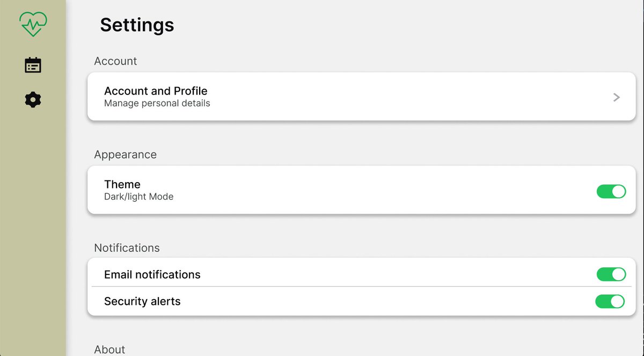
Task: Select the Email notifications row label
Action: pyautogui.click(x=152, y=274)
